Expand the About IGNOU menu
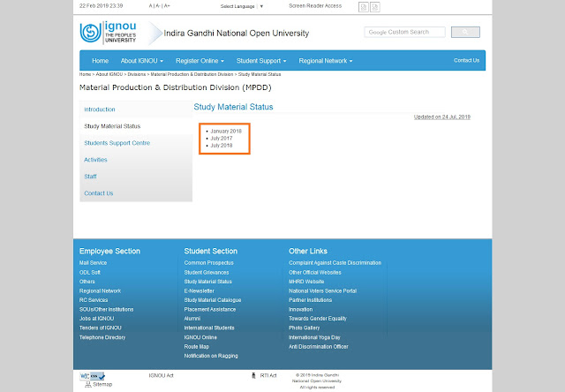The width and height of the screenshot is (565, 392). (141, 61)
